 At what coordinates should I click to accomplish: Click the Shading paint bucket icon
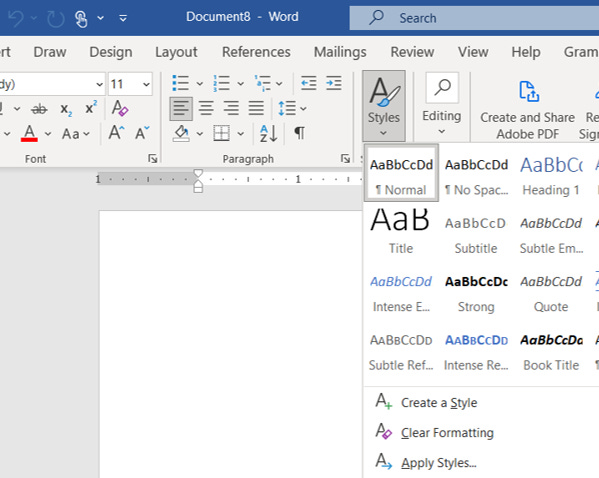[181, 134]
